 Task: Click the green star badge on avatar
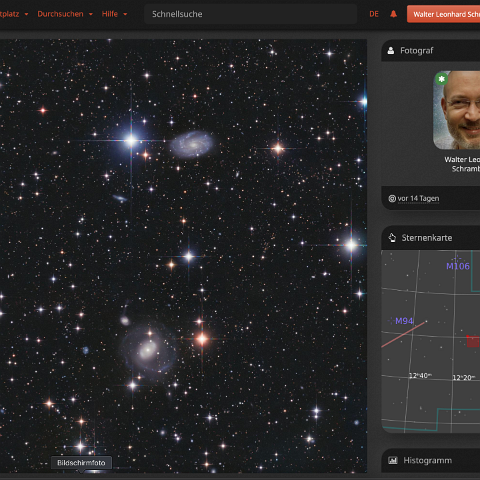point(442,79)
